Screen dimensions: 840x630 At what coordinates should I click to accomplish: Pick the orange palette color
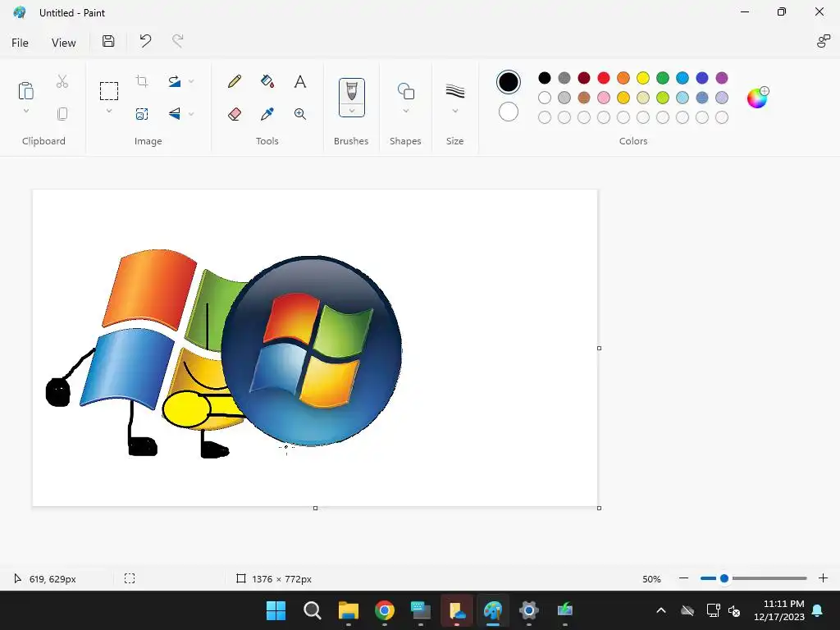[x=623, y=78]
